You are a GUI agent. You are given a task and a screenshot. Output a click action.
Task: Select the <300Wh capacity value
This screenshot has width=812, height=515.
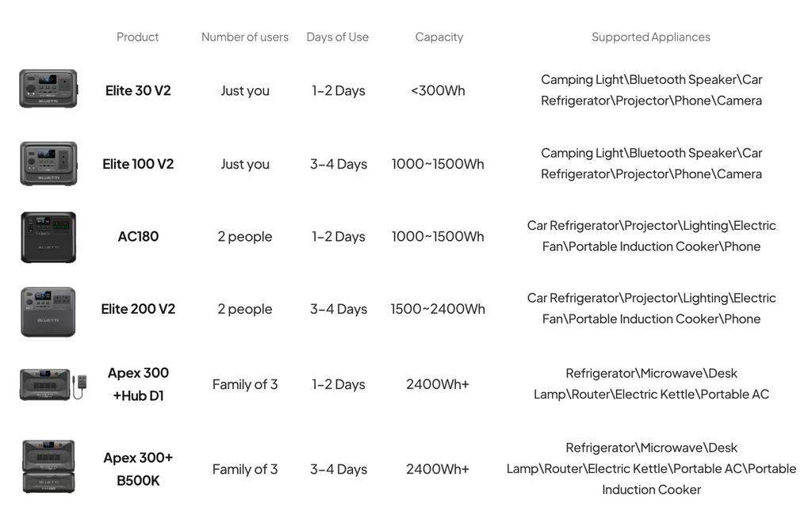click(438, 90)
